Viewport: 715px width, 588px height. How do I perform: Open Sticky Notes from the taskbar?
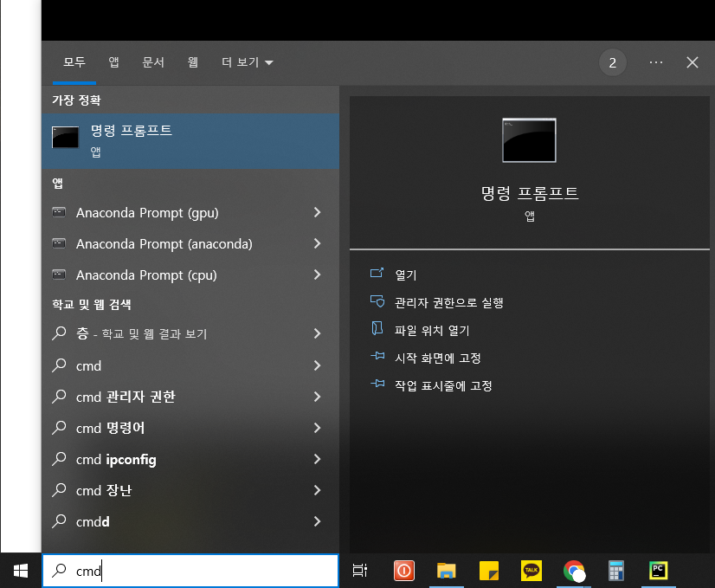coord(489,571)
